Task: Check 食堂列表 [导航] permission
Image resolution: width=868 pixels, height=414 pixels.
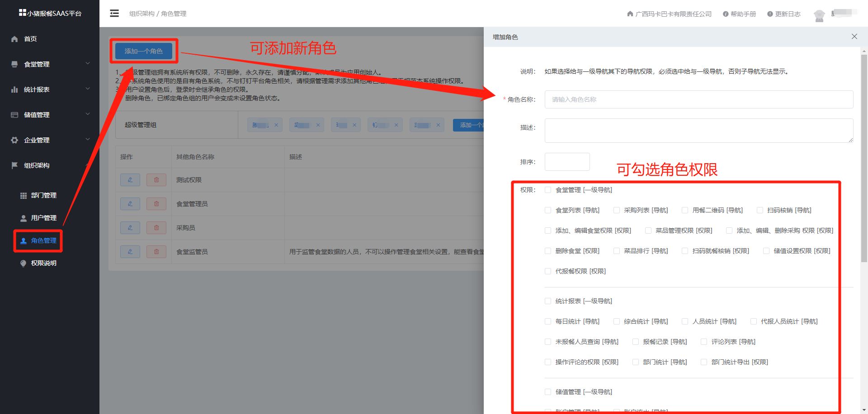Action: pyautogui.click(x=548, y=210)
